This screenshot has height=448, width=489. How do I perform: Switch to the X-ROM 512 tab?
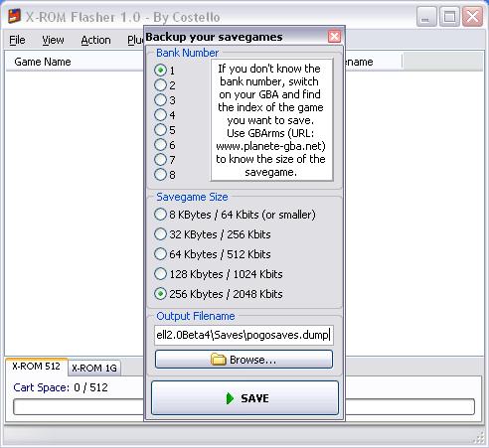pos(36,367)
